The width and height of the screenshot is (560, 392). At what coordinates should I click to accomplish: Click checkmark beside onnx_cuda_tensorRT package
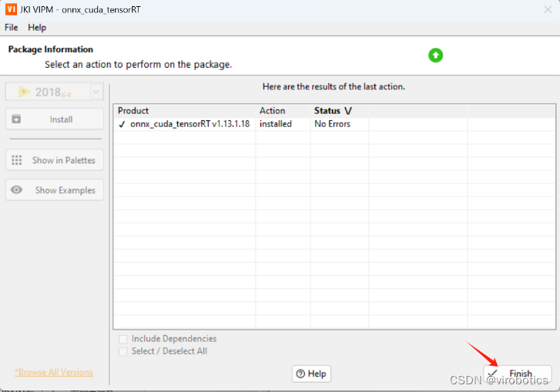(122, 124)
